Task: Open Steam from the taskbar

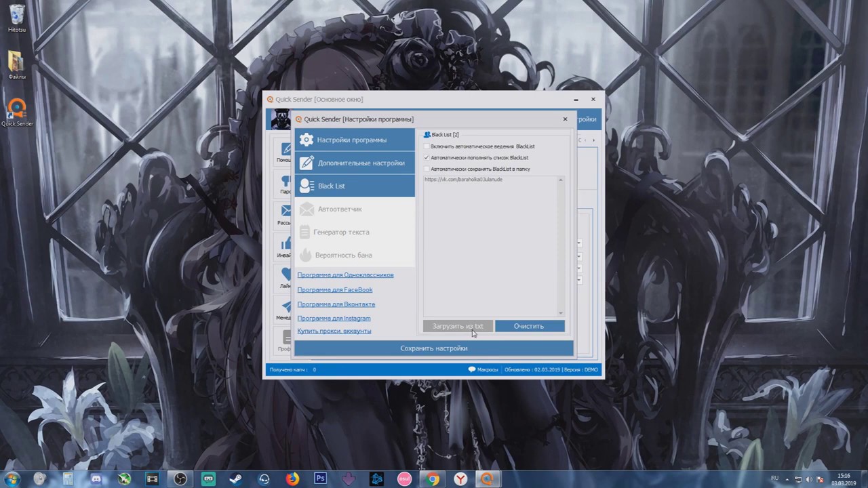Action: [x=236, y=479]
